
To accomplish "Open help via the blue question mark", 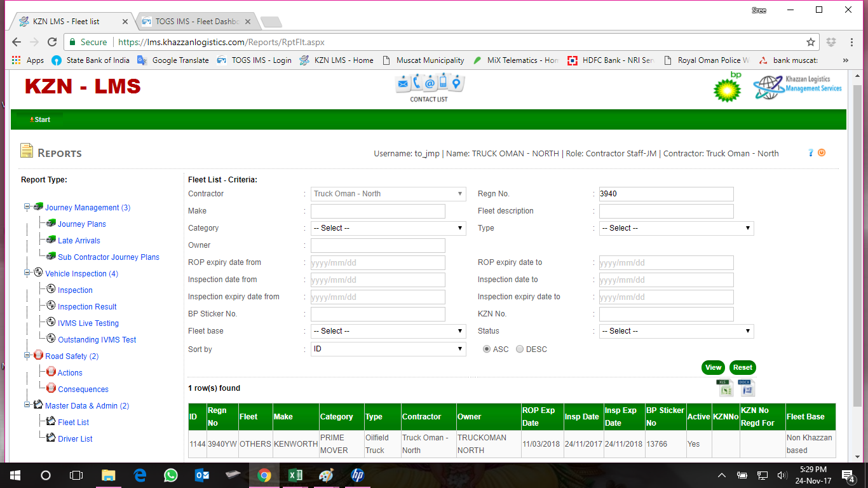I will point(811,152).
